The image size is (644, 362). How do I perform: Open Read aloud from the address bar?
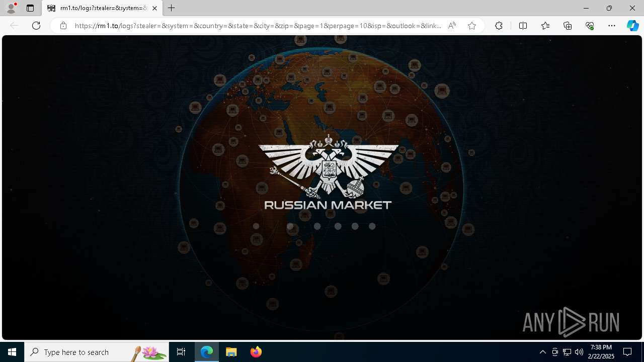[x=452, y=26]
